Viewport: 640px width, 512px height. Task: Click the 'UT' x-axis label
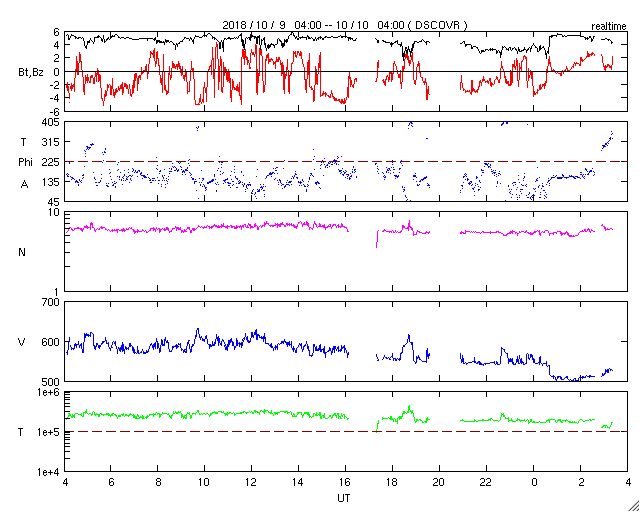pyautogui.click(x=343, y=498)
